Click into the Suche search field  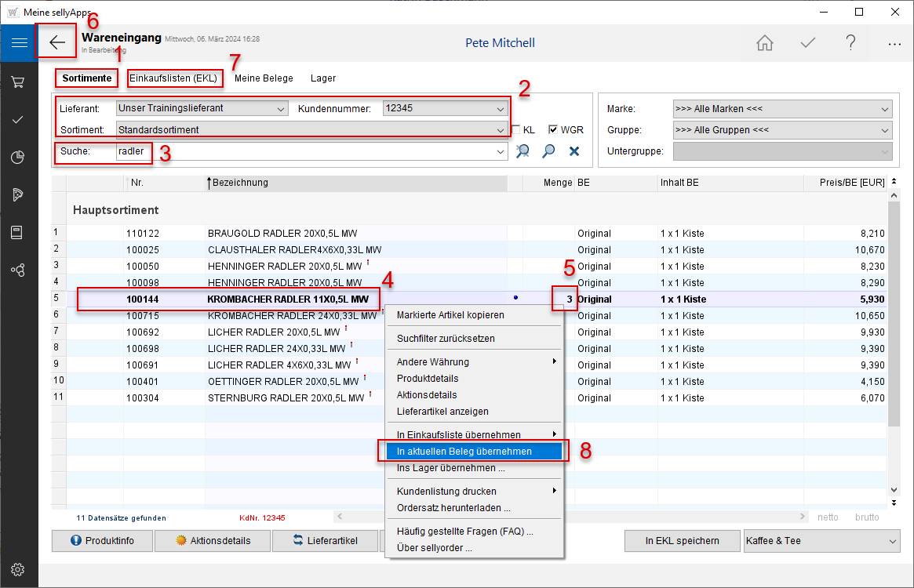point(310,151)
